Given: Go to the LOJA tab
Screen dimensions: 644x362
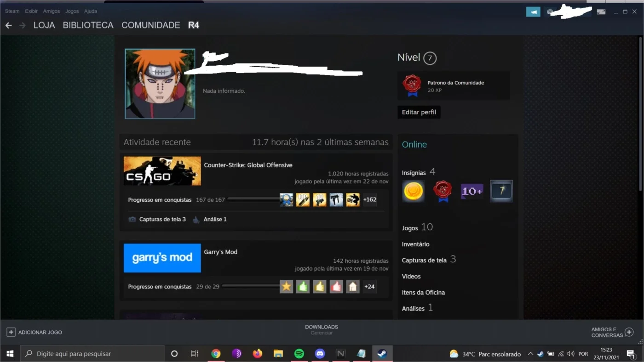Looking at the screenshot, I should (44, 25).
